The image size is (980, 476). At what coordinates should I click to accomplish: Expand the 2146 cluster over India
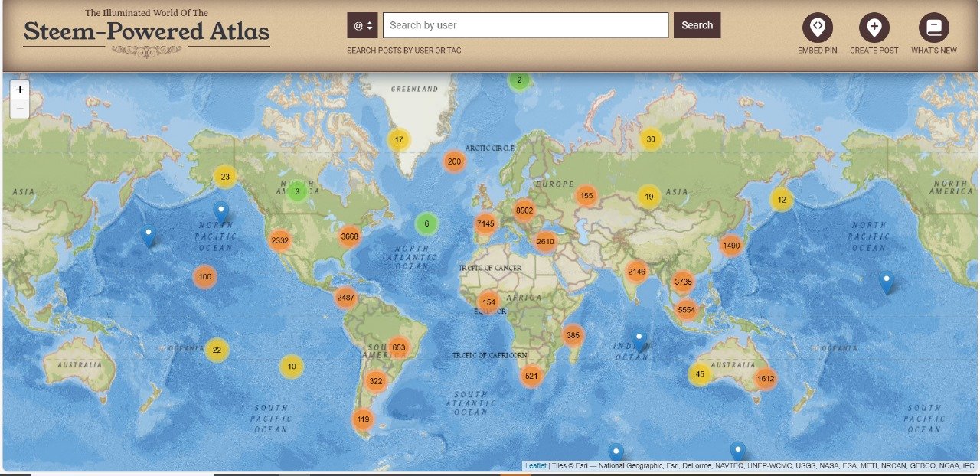coord(637,272)
